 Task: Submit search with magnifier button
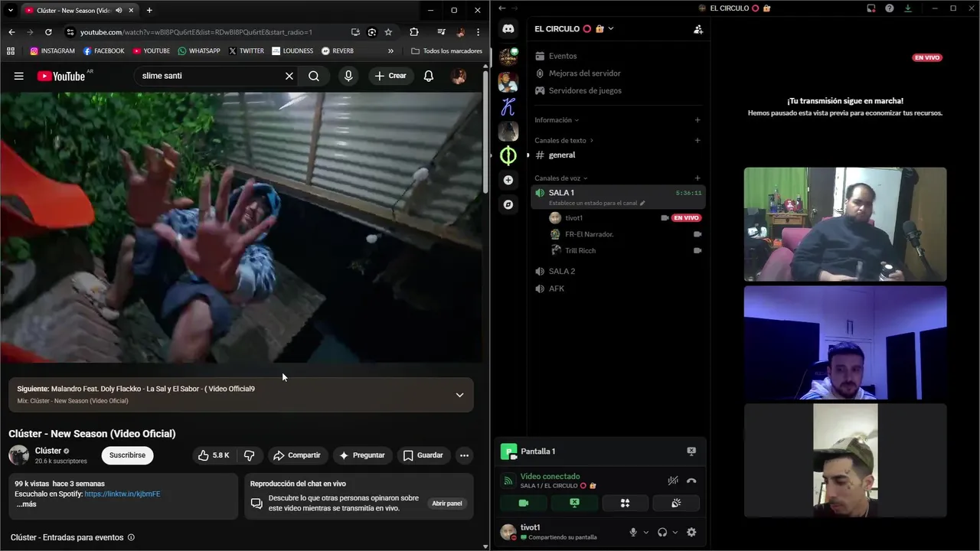[x=314, y=76]
